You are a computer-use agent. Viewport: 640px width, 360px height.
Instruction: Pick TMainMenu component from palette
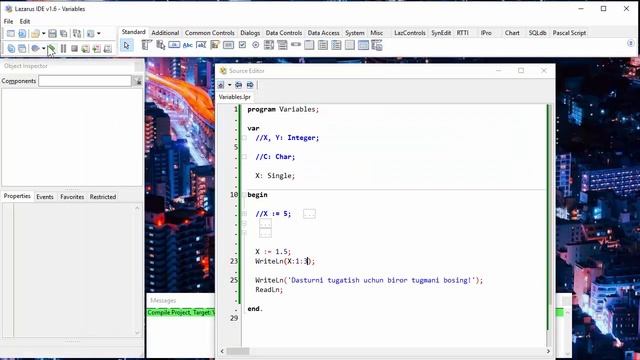tap(147, 45)
